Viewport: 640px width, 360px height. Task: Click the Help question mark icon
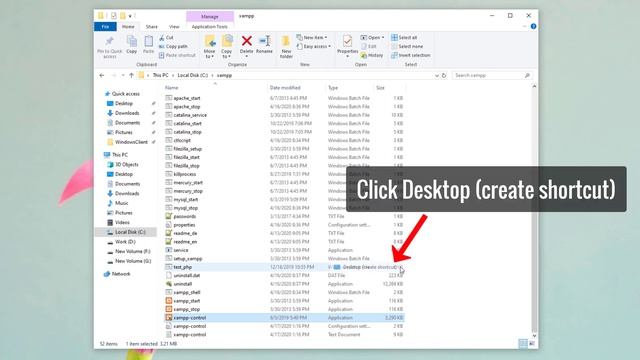pyautogui.click(x=533, y=27)
